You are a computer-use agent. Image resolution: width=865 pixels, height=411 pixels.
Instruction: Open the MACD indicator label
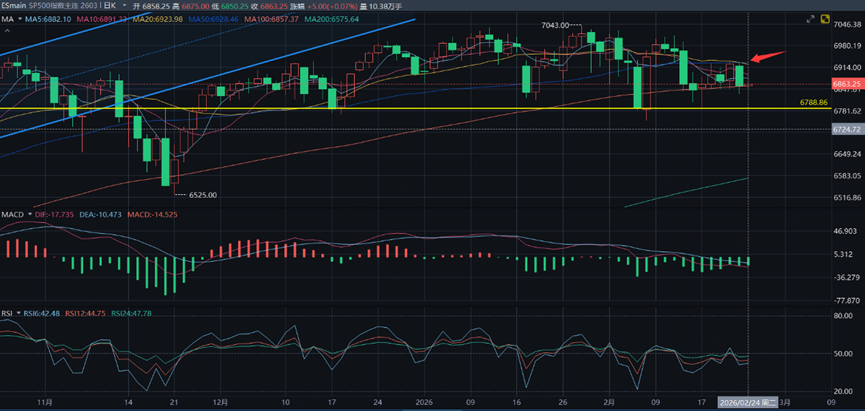(12, 214)
